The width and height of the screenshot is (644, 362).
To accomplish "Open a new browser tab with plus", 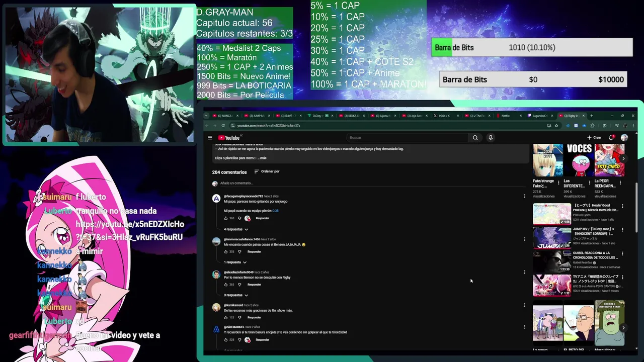I will point(591,116).
